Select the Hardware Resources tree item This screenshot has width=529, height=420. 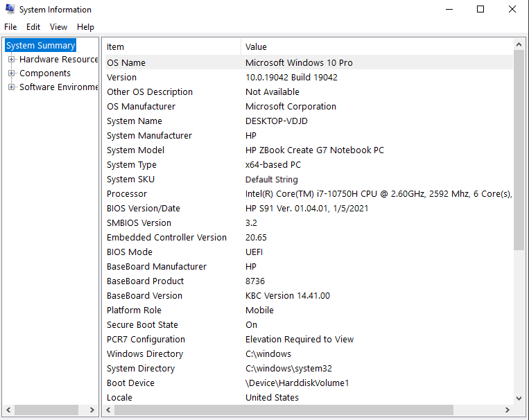[x=58, y=60]
